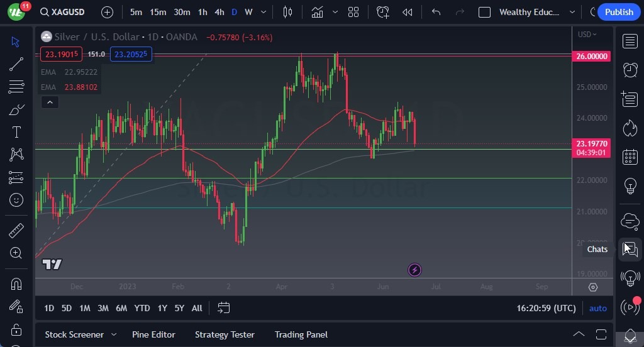The height and width of the screenshot is (347, 644).
Task: Open the Alerts clock panel
Action: [x=630, y=70]
